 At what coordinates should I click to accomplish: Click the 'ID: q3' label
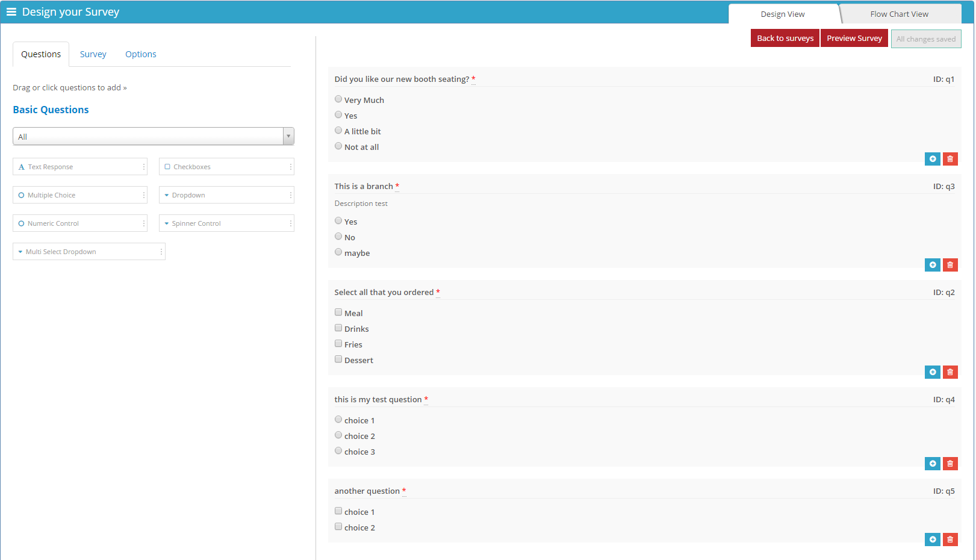[x=944, y=186]
